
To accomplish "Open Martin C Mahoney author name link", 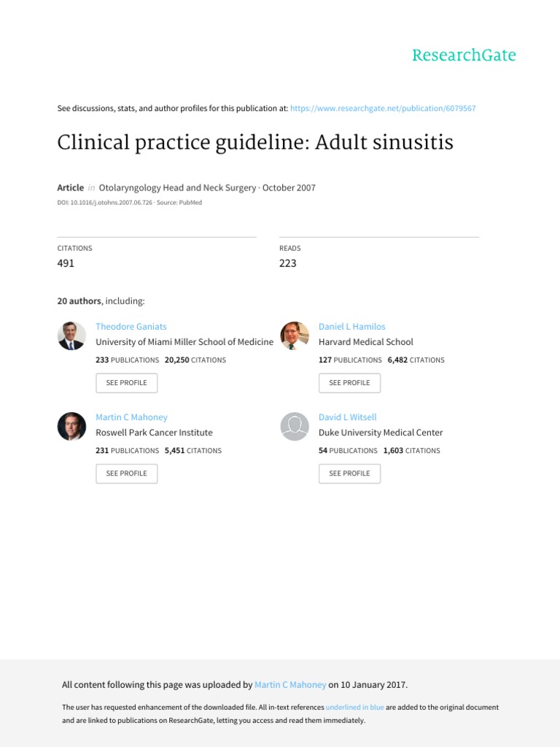I will [131, 417].
